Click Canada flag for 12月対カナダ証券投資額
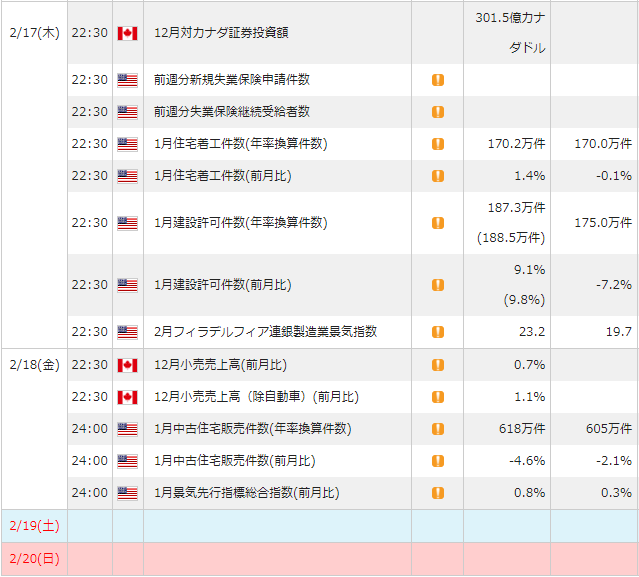The image size is (639, 577). (x=128, y=33)
